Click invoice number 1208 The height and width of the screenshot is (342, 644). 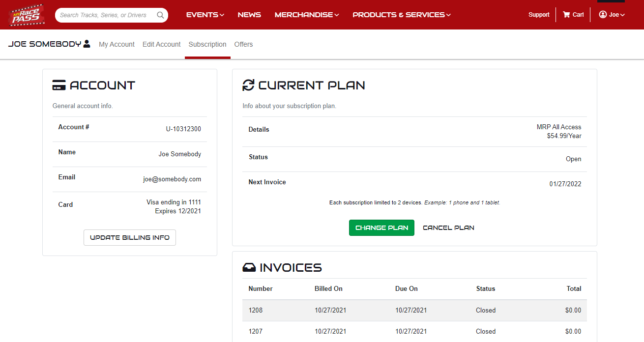(x=256, y=310)
